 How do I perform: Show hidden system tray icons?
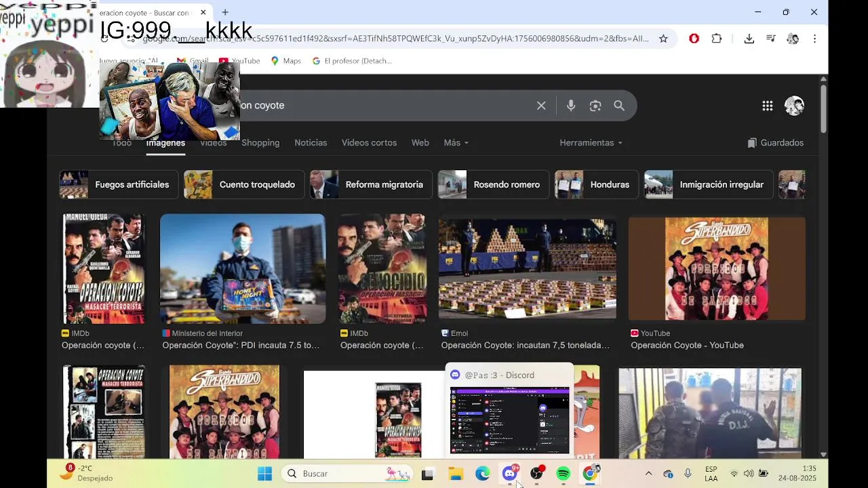point(648,474)
